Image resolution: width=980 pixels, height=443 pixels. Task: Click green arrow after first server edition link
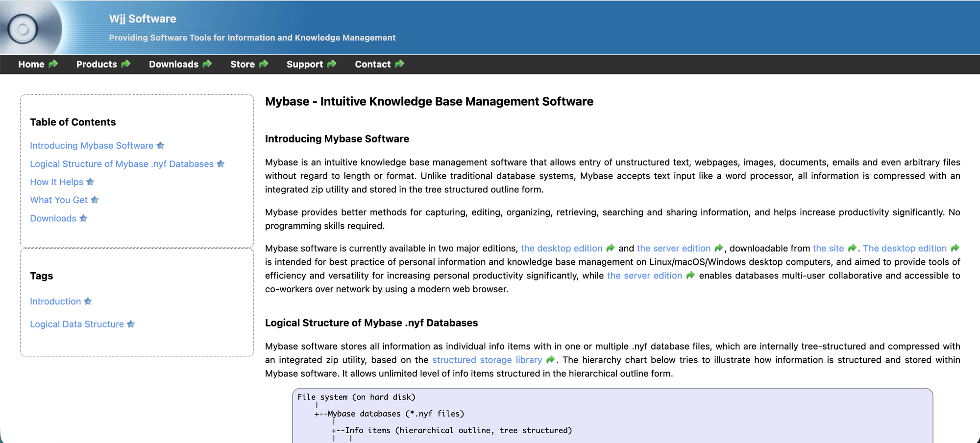pos(719,248)
